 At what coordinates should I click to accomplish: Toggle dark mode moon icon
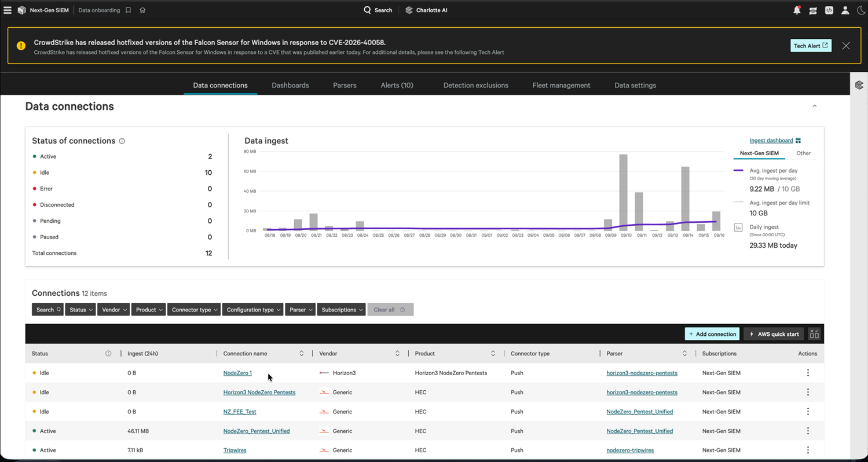coord(861,10)
